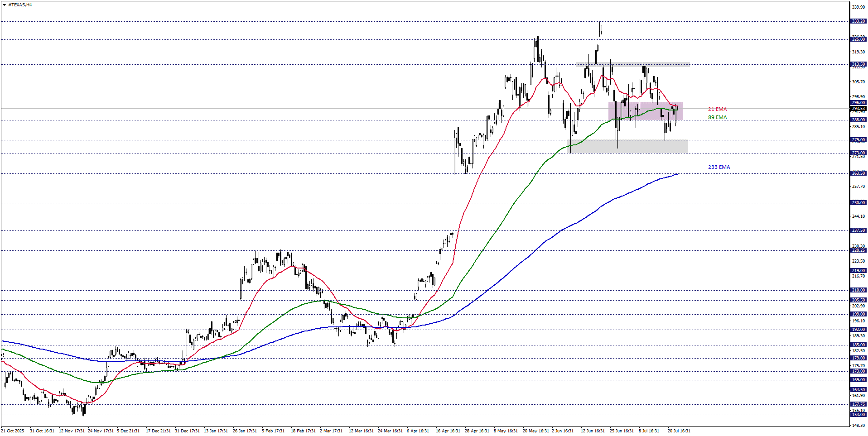Click the #TEXAS,H4 chart title label
868x436 pixels.
(20, 5)
